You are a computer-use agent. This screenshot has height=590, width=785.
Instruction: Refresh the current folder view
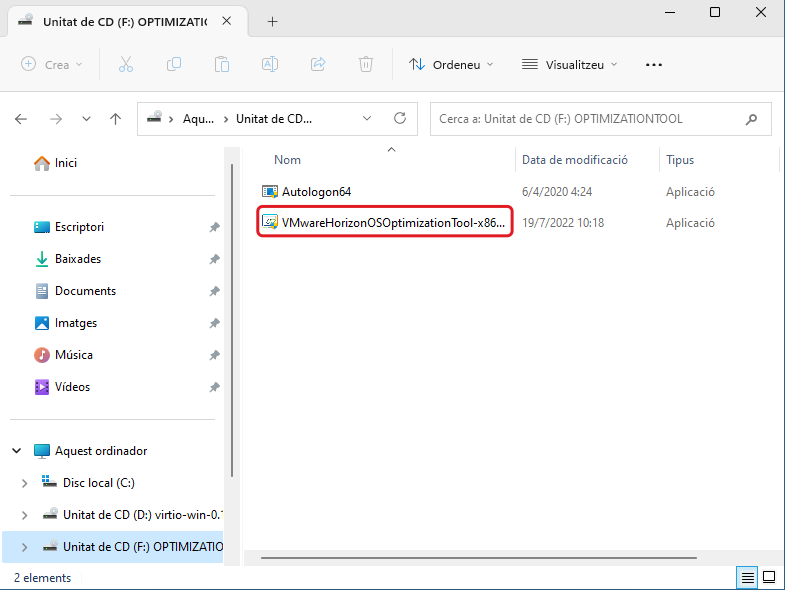399,118
